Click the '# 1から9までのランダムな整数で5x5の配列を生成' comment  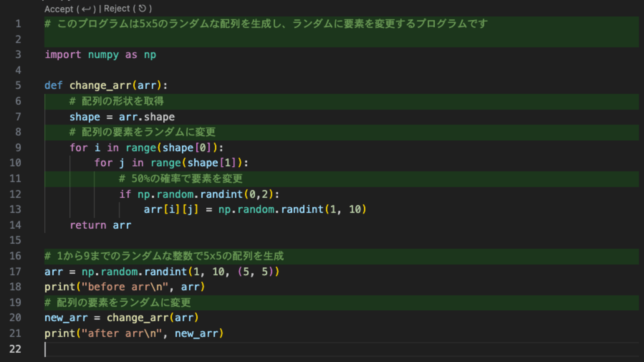click(x=164, y=256)
